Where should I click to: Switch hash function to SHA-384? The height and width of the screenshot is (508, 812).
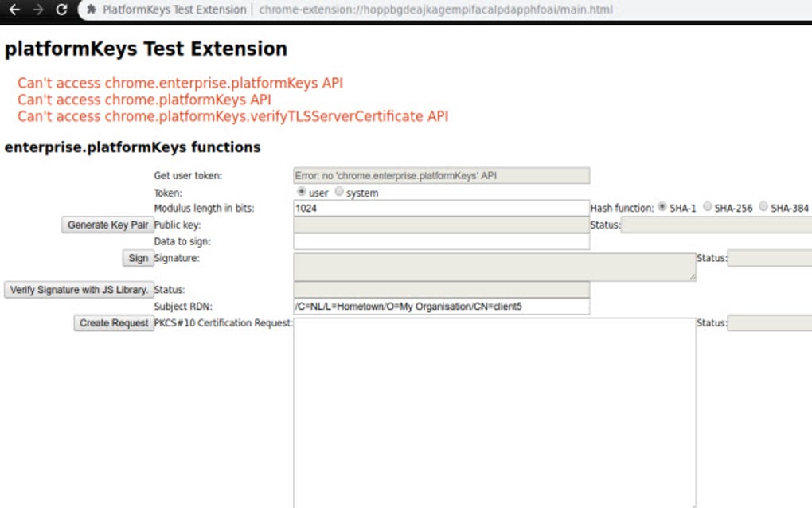[763, 207]
